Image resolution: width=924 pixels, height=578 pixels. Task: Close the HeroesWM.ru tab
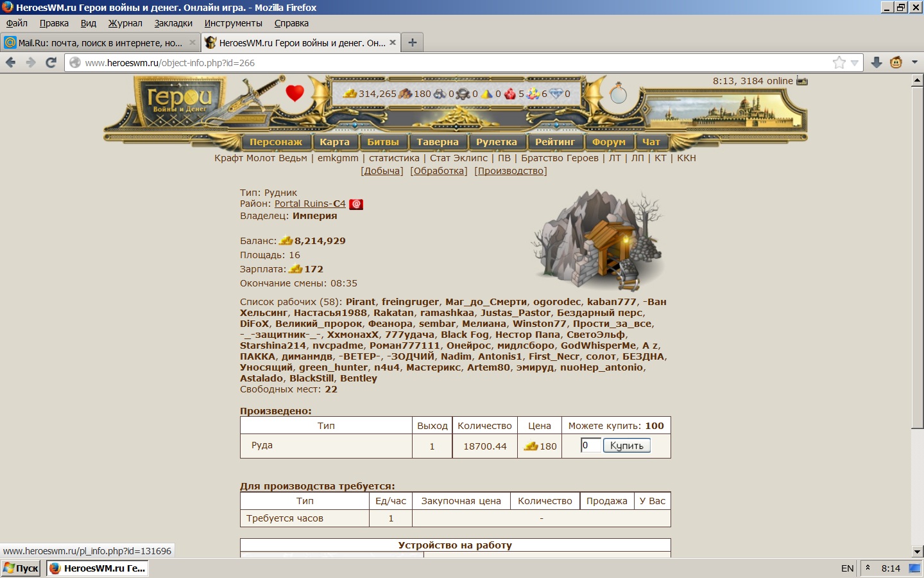393,42
